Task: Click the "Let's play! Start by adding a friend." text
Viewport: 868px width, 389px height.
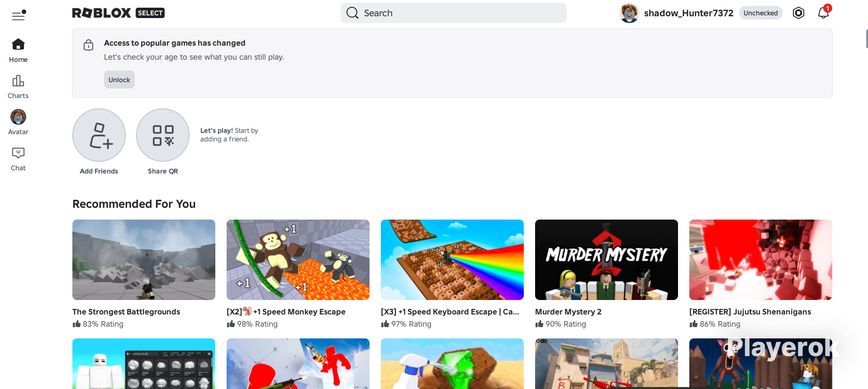Action: (229, 135)
